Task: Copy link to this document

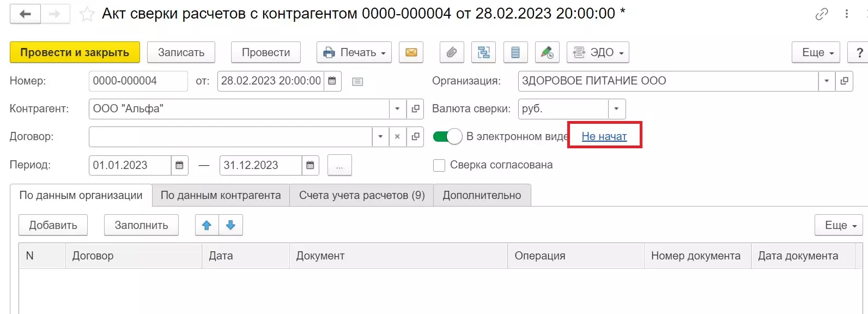Action: [x=822, y=14]
